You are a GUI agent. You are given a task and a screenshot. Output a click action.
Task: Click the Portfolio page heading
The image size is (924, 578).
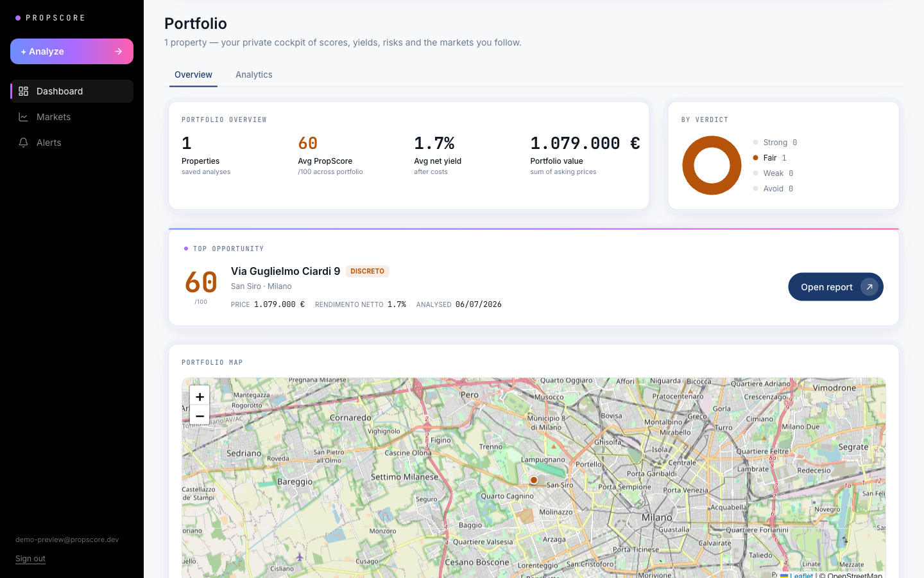click(196, 23)
